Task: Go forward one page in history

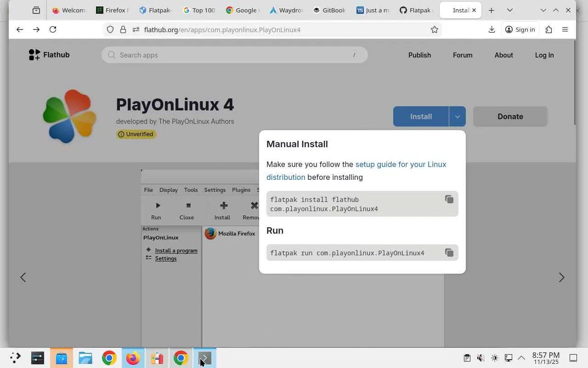Action: pyautogui.click(x=36, y=29)
